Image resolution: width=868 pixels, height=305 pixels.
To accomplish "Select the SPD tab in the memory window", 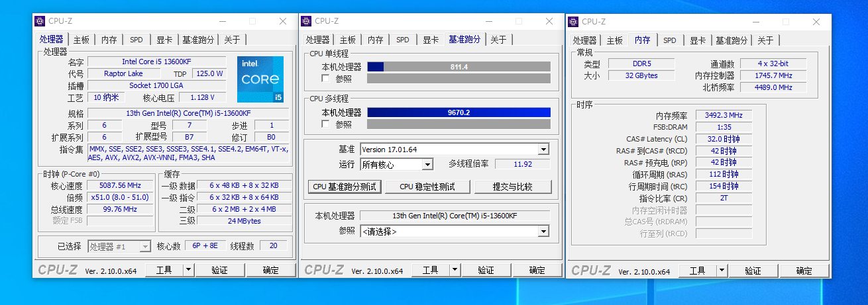I will tap(670, 41).
